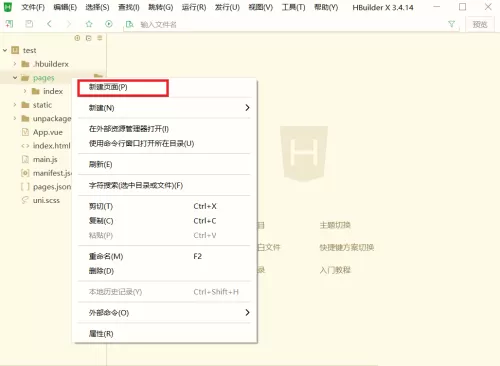Collapse the test project chevron

5,50
